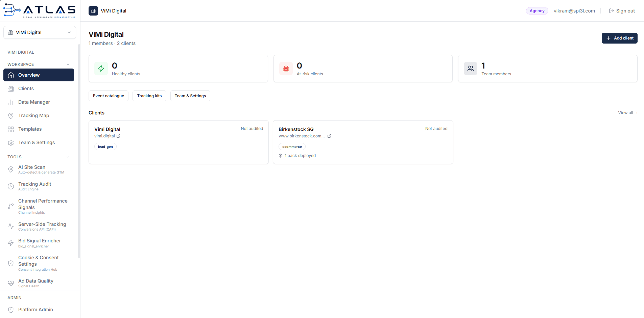Open Platform Admin page
This screenshot has width=644, height=318.
tap(39, 310)
